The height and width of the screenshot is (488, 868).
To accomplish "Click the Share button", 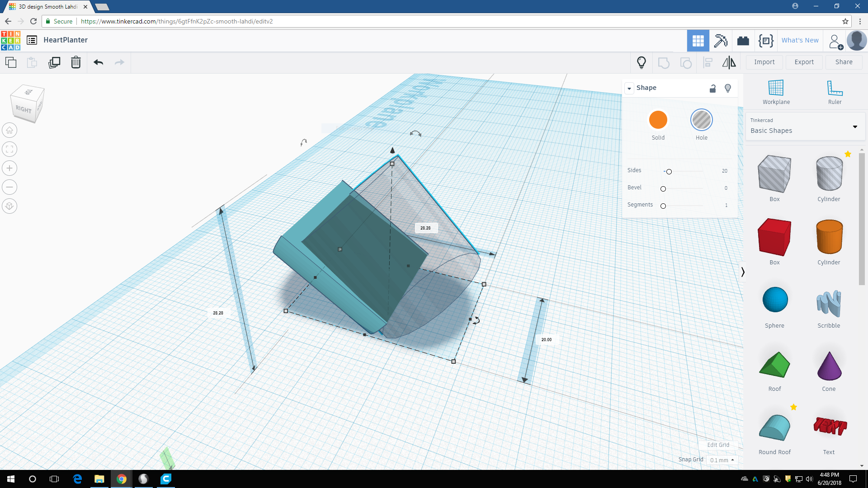I will 844,62.
